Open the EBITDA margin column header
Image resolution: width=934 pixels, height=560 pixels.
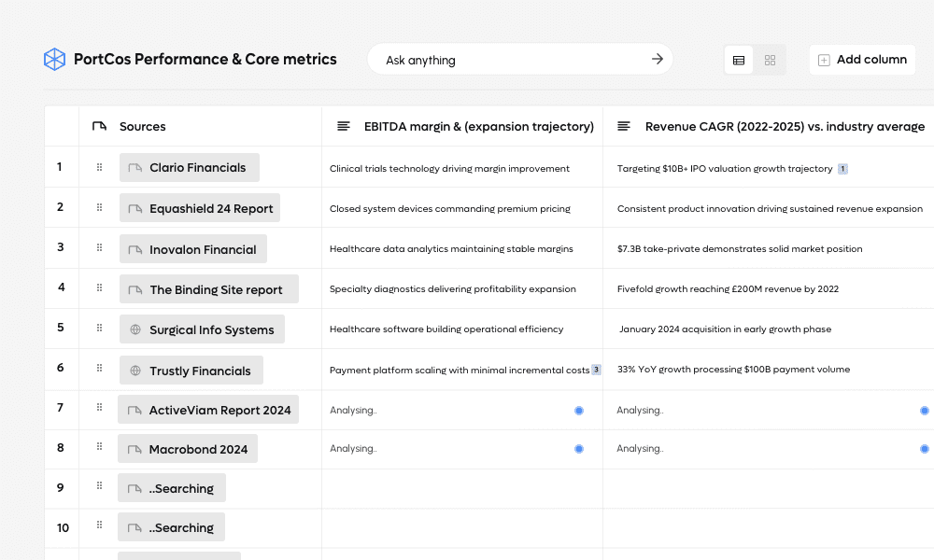[x=462, y=126]
